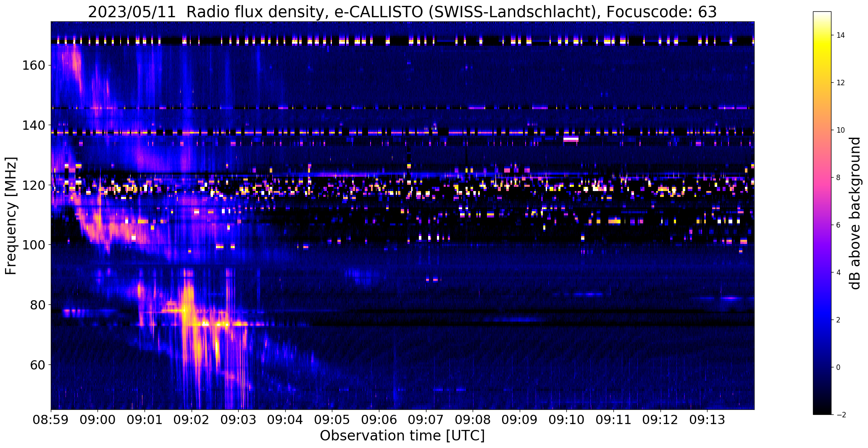Click the 09:09 time tick label
The image size is (868, 448).
[x=520, y=420]
